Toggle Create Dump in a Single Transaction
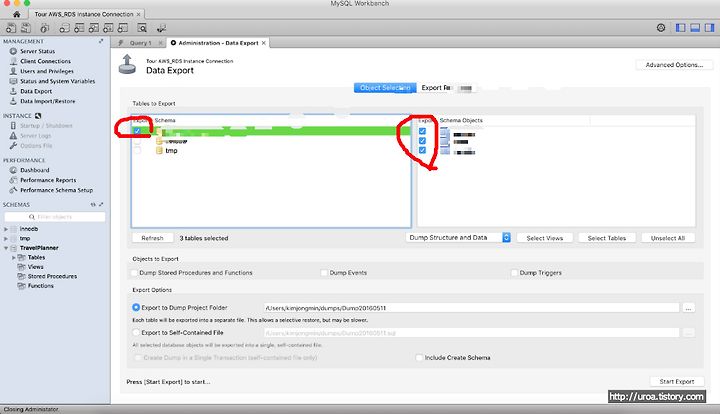This screenshot has width=720, height=414. click(137, 358)
